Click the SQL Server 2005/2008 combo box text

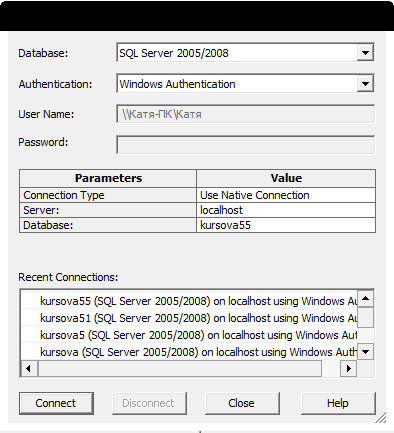pos(174,53)
